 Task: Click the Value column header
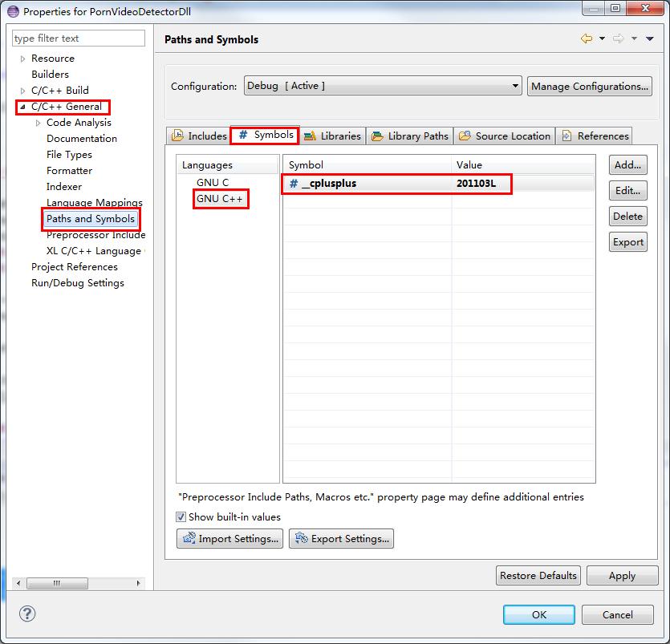pos(523,165)
